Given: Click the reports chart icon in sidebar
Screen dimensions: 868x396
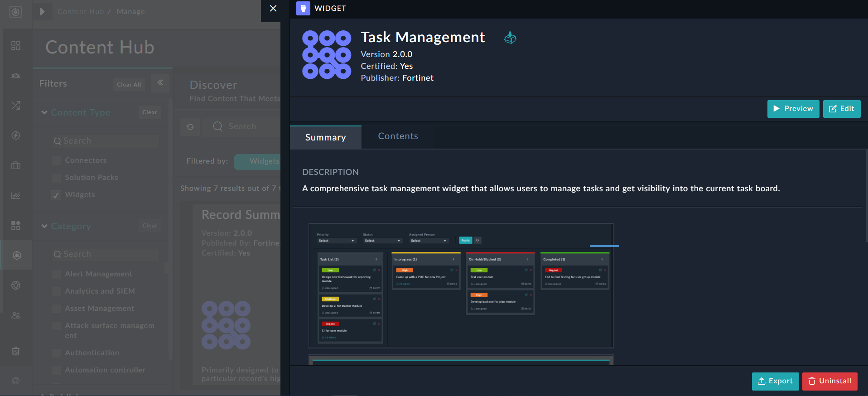Looking at the screenshot, I should [x=16, y=196].
